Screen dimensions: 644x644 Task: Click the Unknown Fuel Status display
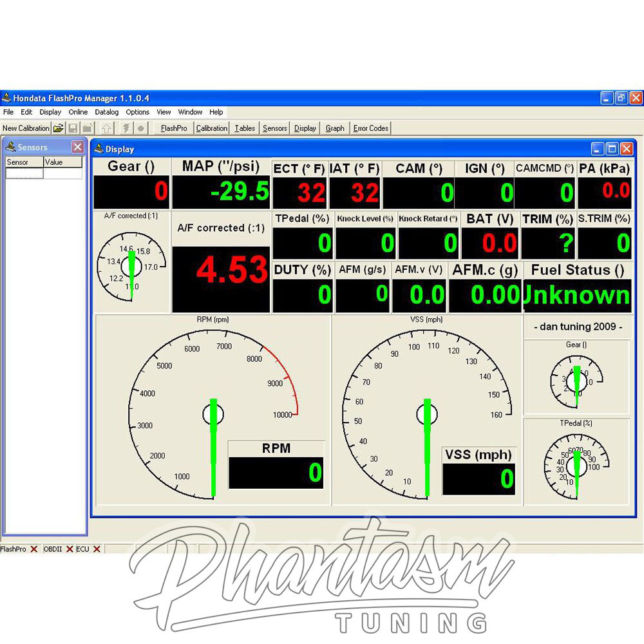(576, 296)
